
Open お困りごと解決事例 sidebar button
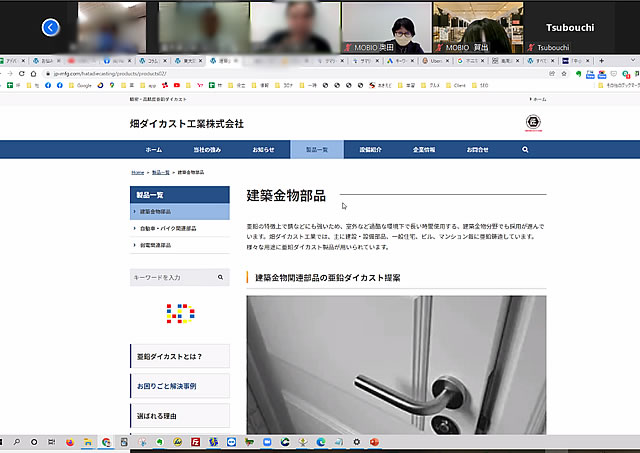pos(180,386)
